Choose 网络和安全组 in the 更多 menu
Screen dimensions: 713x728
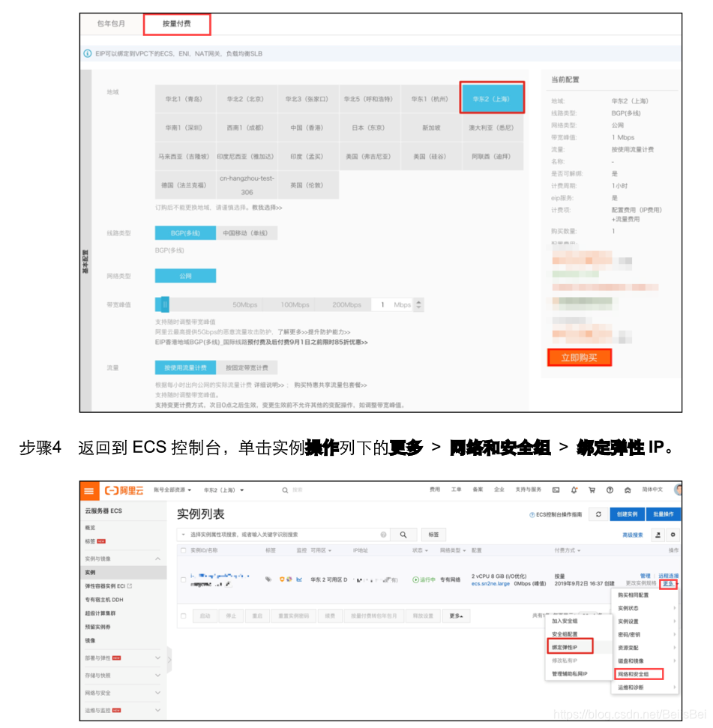point(639,674)
